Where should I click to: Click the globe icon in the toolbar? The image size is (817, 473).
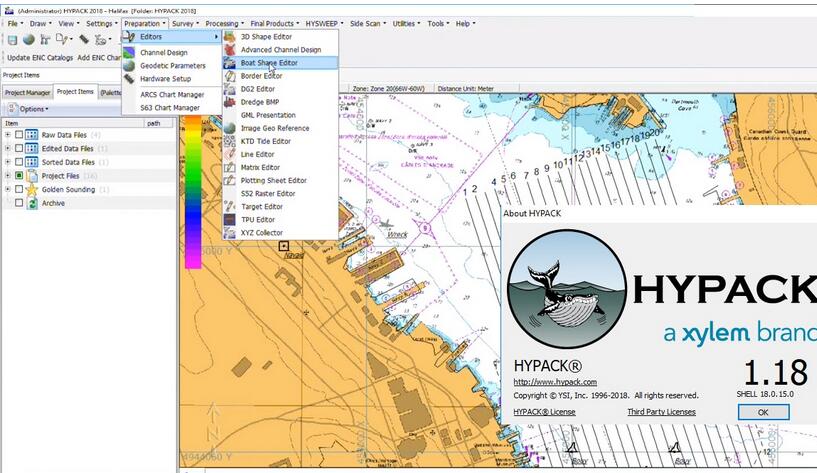(29, 40)
